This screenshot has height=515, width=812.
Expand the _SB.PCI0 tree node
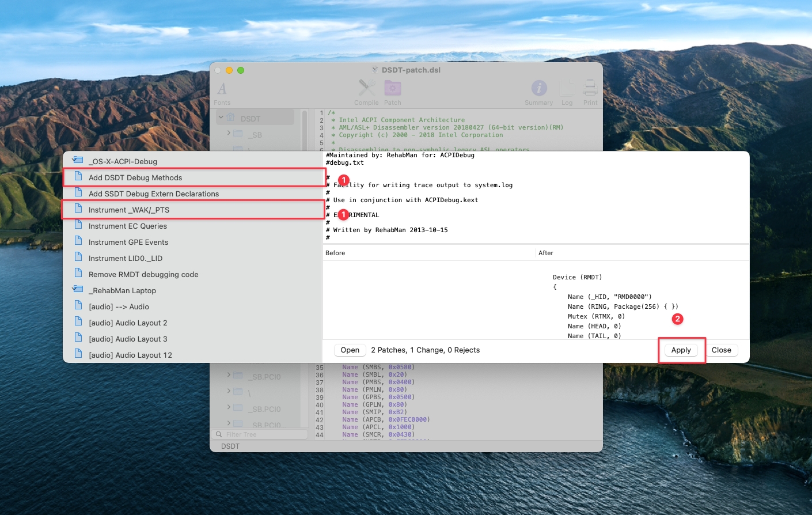(229, 375)
